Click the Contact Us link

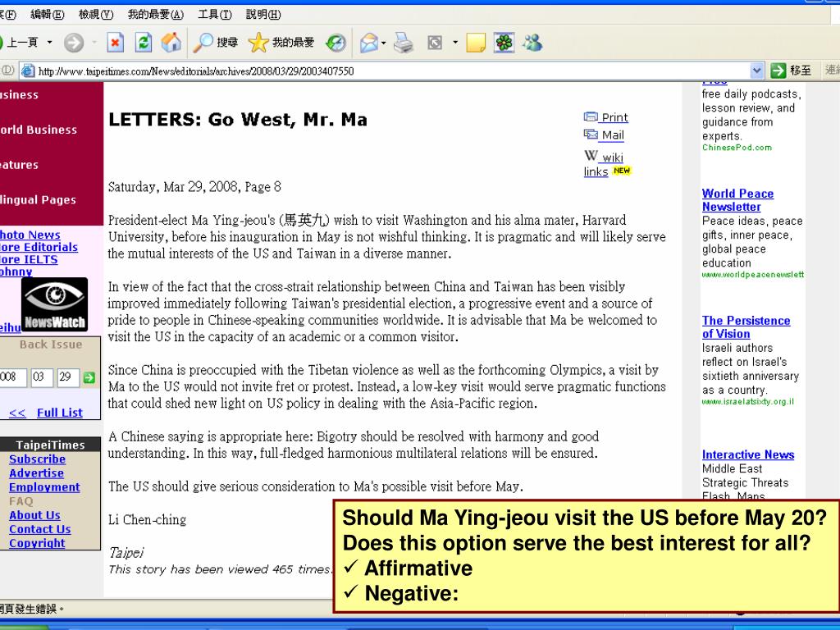coord(39,529)
